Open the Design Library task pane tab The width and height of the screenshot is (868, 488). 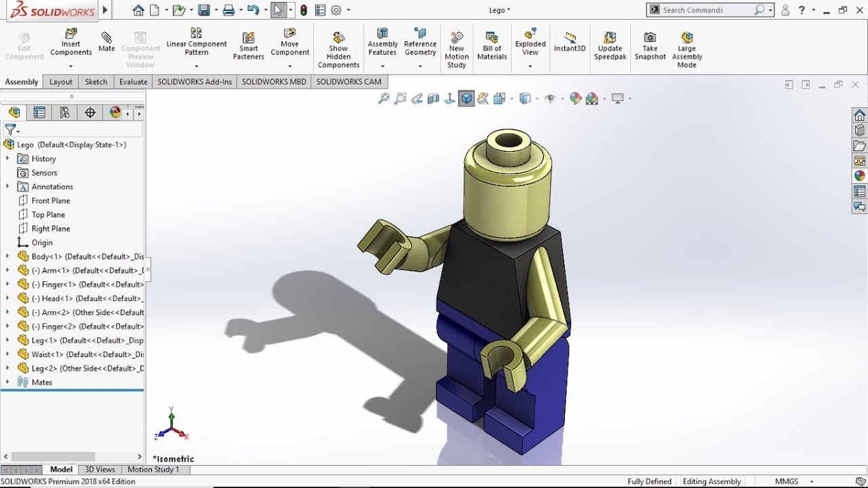click(859, 130)
